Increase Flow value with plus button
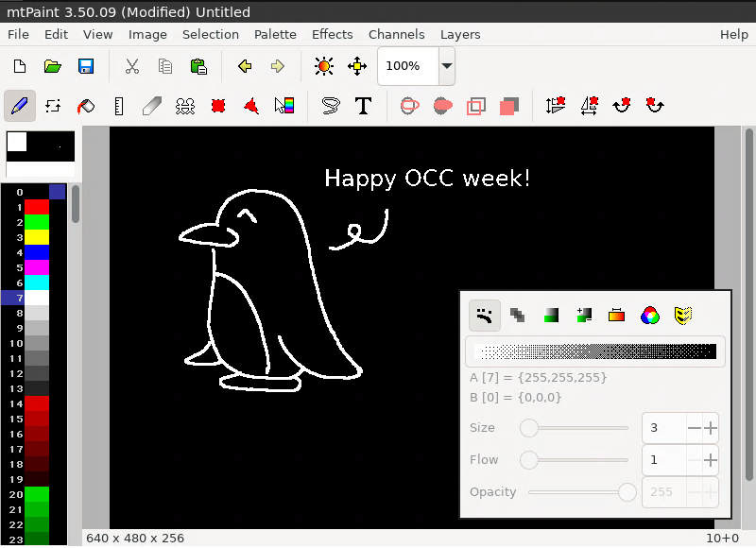 (x=711, y=460)
